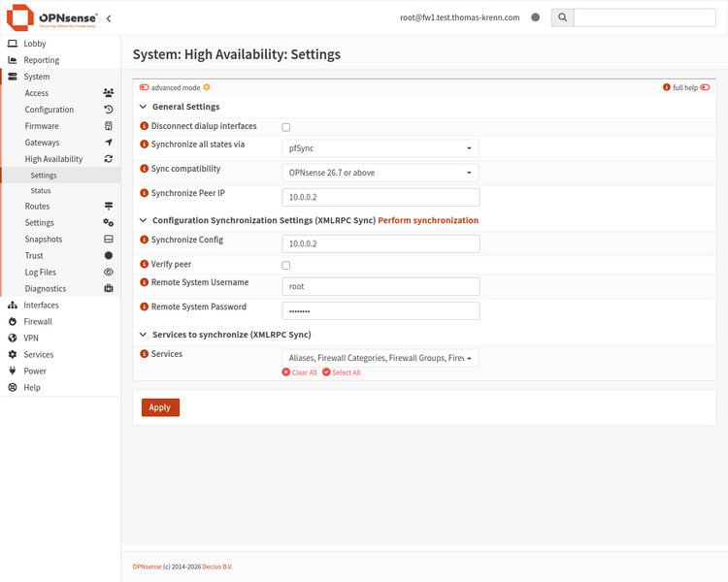Open the Deciso B.V. footer link
728x582 pixels.
pyautogui.click(x=217, y=566)
